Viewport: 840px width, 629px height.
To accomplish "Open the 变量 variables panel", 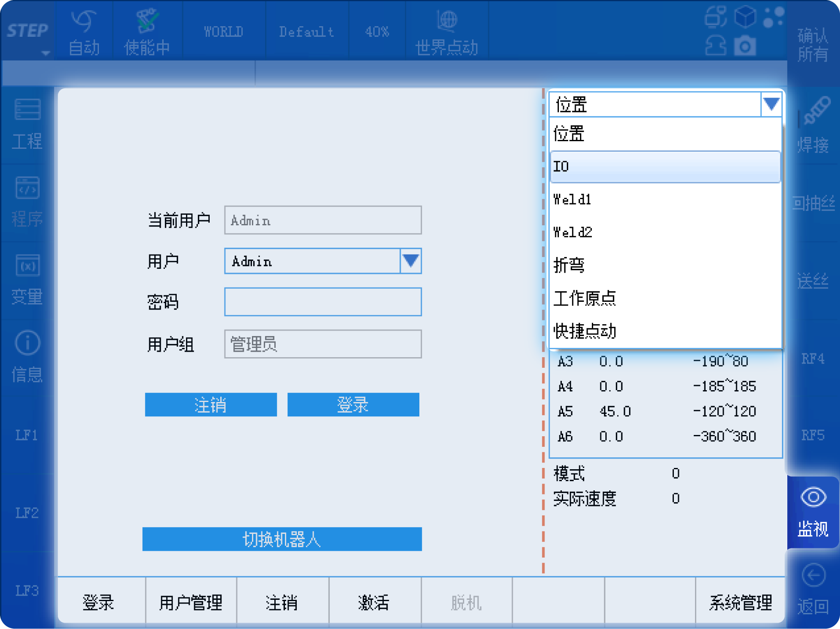I will pyautogui.click(x=27, y=280).
